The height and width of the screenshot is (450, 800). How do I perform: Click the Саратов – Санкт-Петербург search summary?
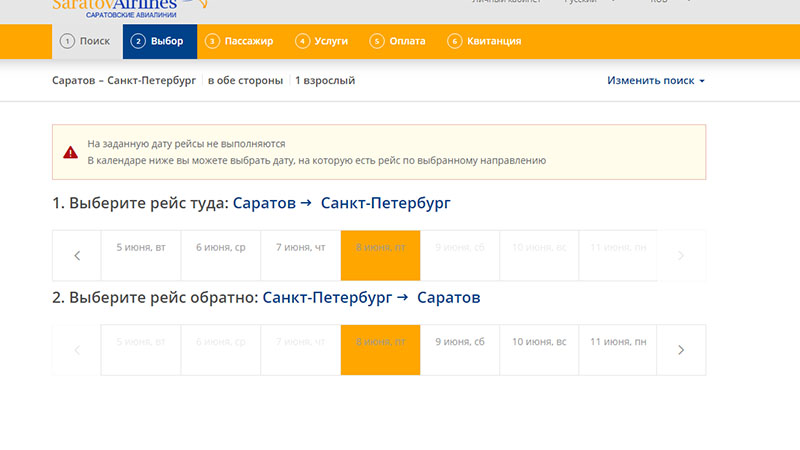[125, 80]
